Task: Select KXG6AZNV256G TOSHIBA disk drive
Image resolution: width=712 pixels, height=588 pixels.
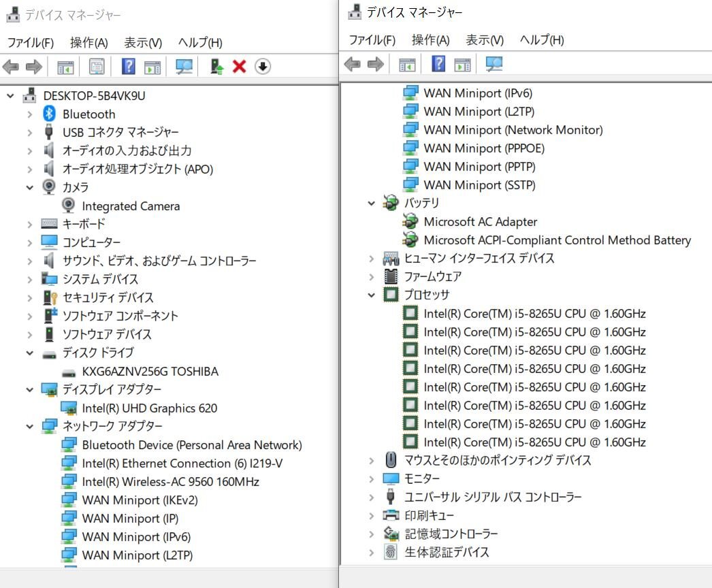Action: coord(150,372)
